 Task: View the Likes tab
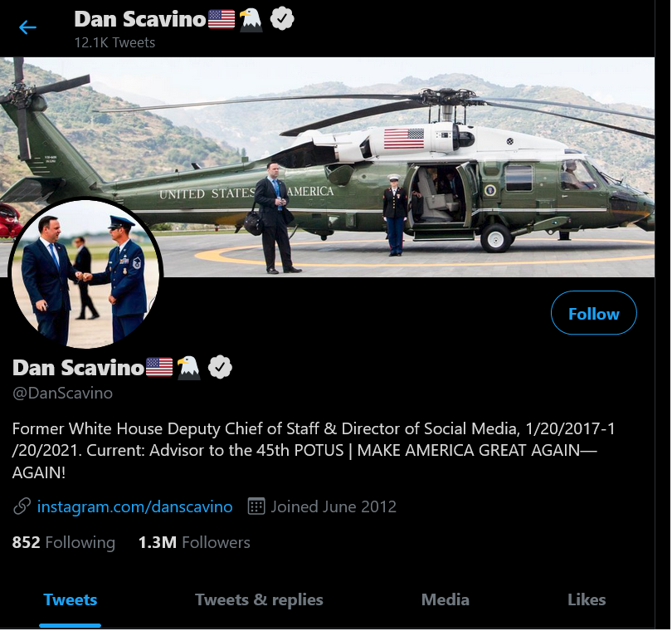tap(587, 599)
